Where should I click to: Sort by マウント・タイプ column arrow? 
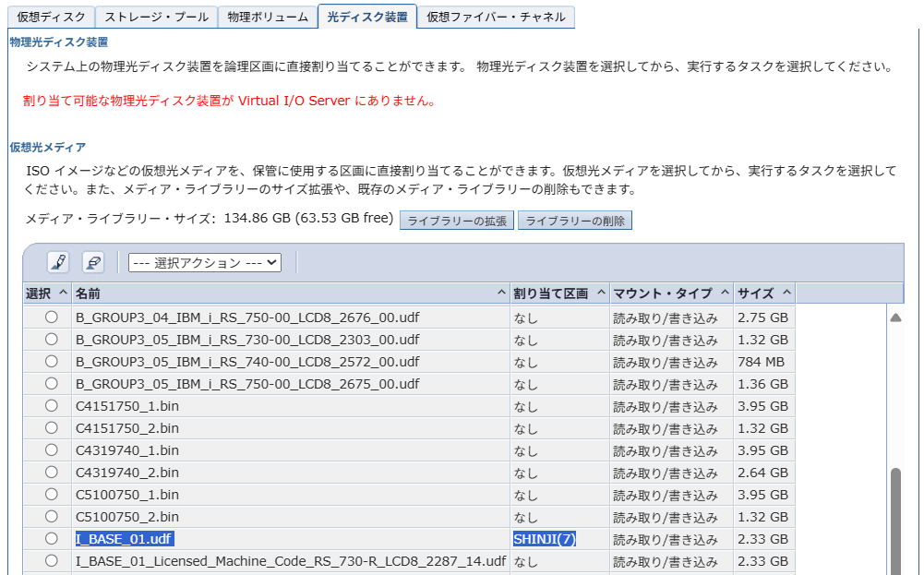[725, 293]
